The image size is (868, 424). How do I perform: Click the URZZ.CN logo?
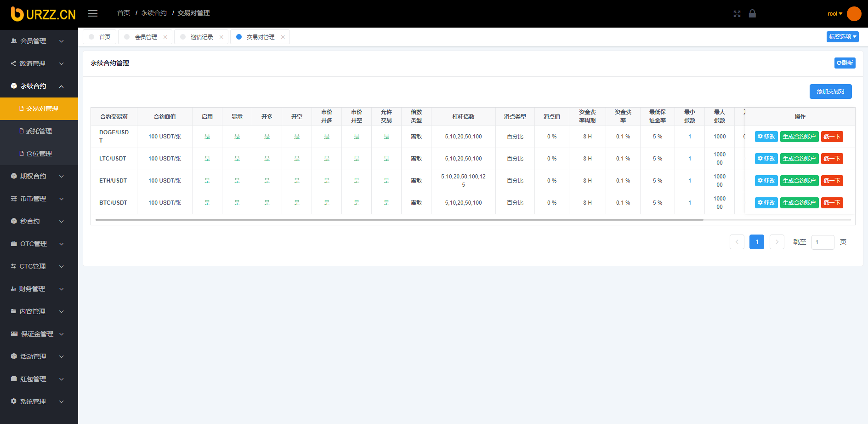43,14
